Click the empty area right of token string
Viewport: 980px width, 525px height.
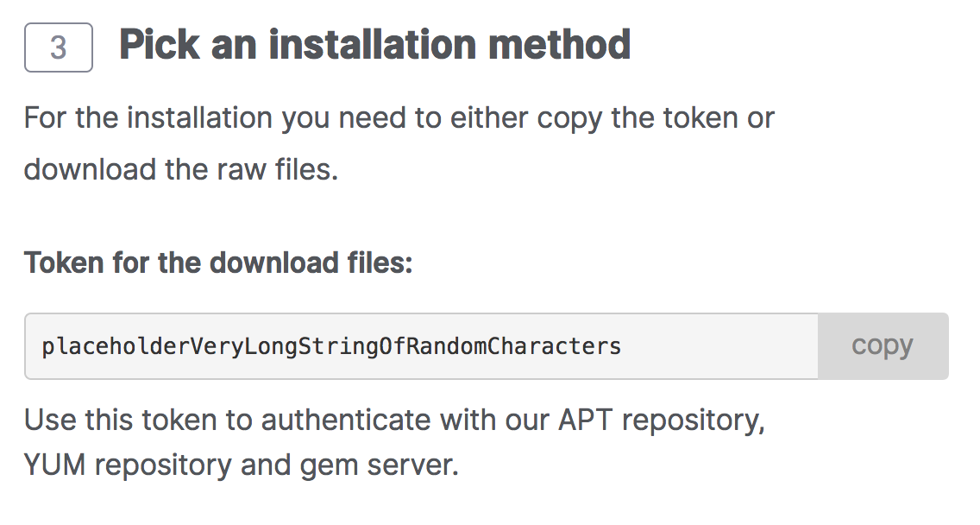[x=719, y=346]
